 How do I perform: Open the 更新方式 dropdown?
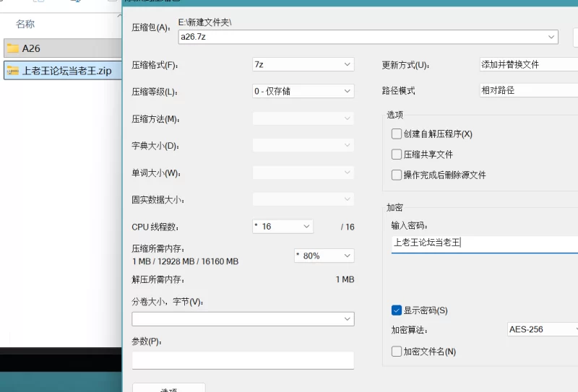point(529,64)
